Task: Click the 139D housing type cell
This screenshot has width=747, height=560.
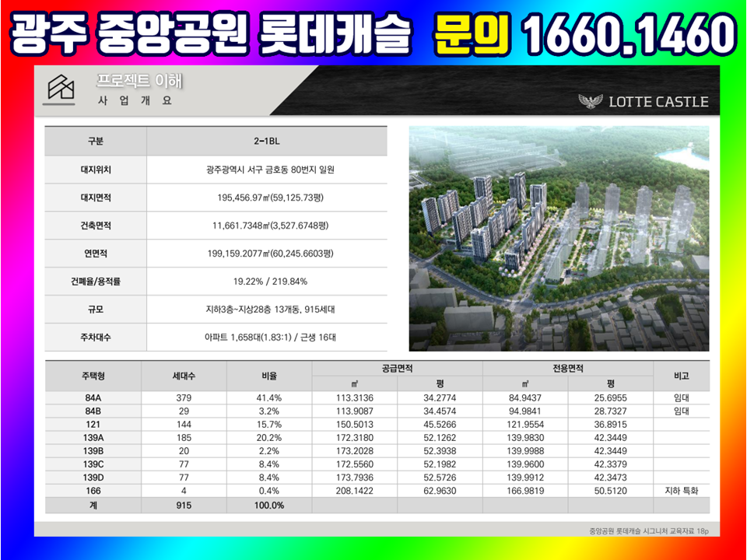Action: pyautogui.click(x=93, y=478)
